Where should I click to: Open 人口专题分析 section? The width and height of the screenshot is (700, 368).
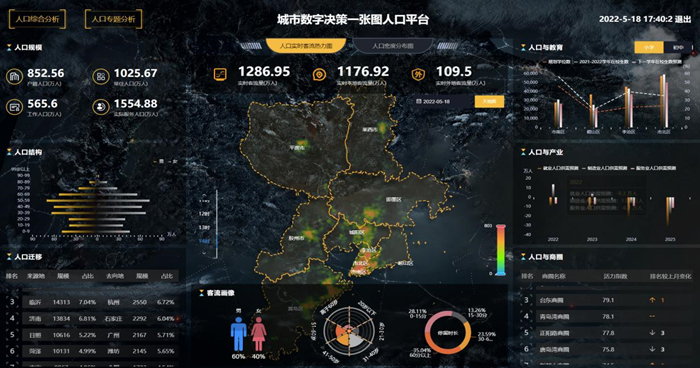click(x=113, y=19)
